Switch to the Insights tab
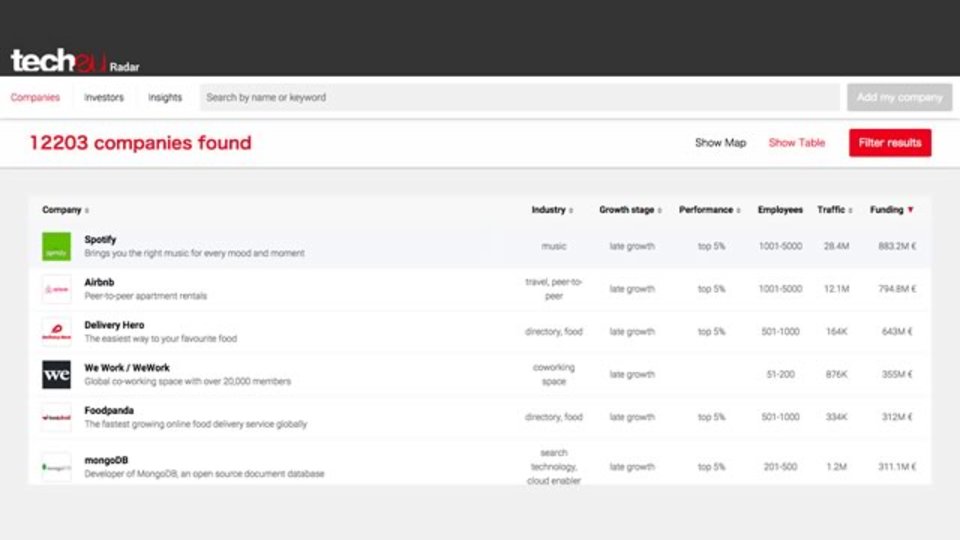The height and width of the screenshot is (540, 960). click(165, 97)
